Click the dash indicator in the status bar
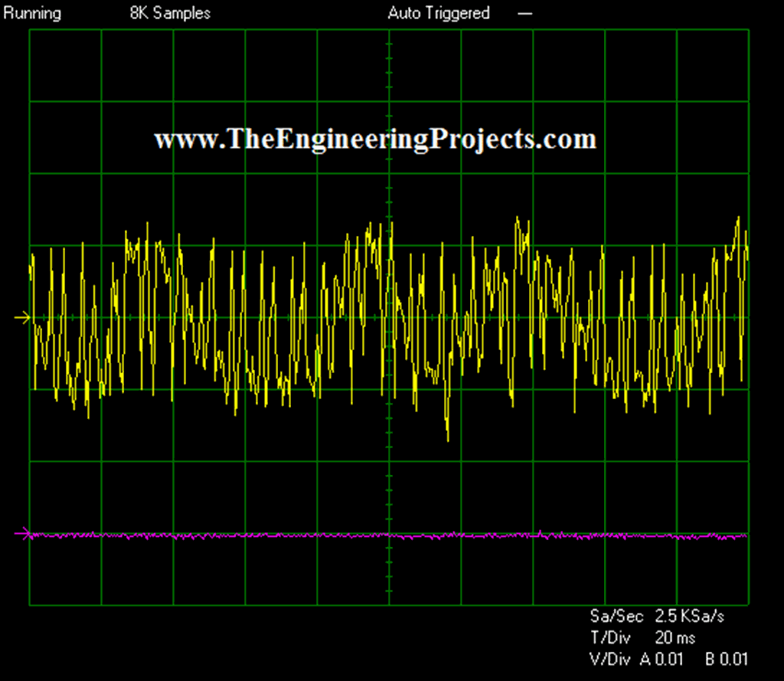This screenshot has height=681, width=784. tap(525, 12)
